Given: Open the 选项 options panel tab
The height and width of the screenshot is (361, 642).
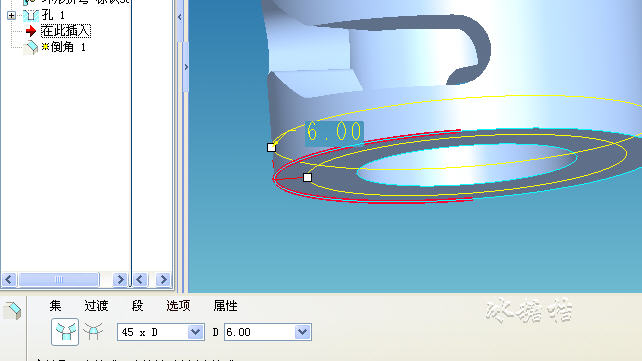Looking at the screenshot, I should [178, 306].
